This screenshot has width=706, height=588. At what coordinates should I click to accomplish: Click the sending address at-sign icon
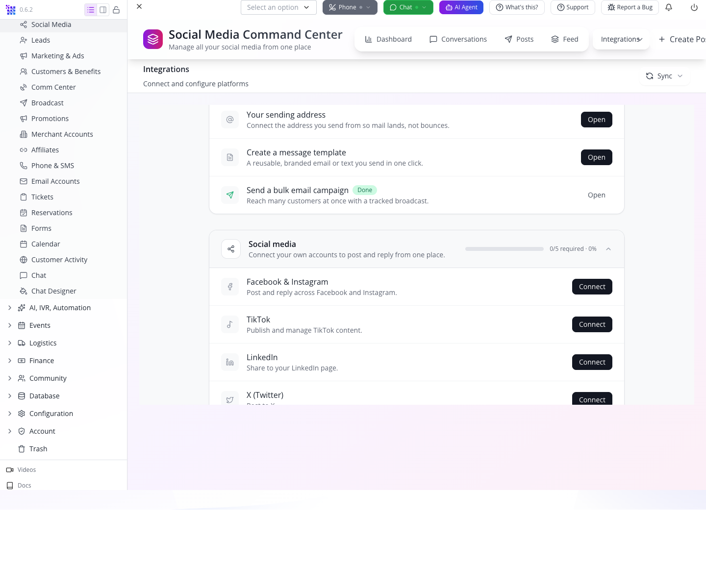pos(230,120)
